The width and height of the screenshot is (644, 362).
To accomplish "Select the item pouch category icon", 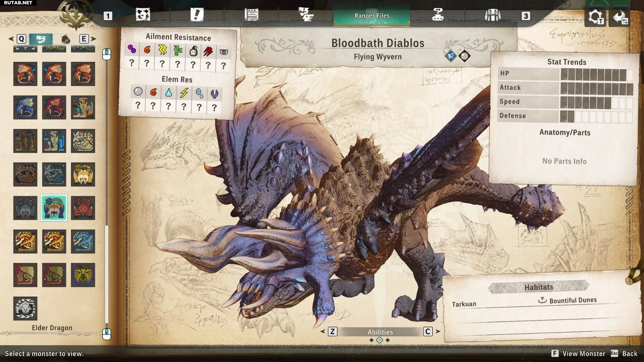I will (66, 39).
